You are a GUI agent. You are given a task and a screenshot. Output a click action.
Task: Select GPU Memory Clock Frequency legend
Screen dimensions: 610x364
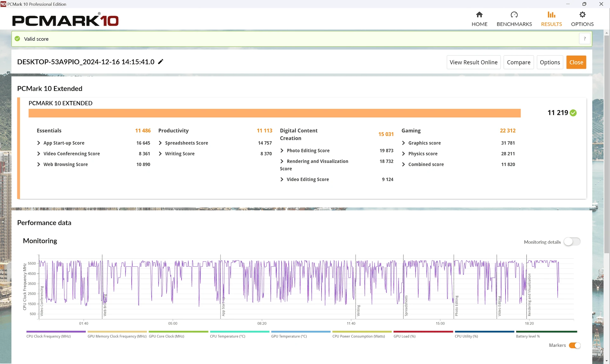click(117, 334)
